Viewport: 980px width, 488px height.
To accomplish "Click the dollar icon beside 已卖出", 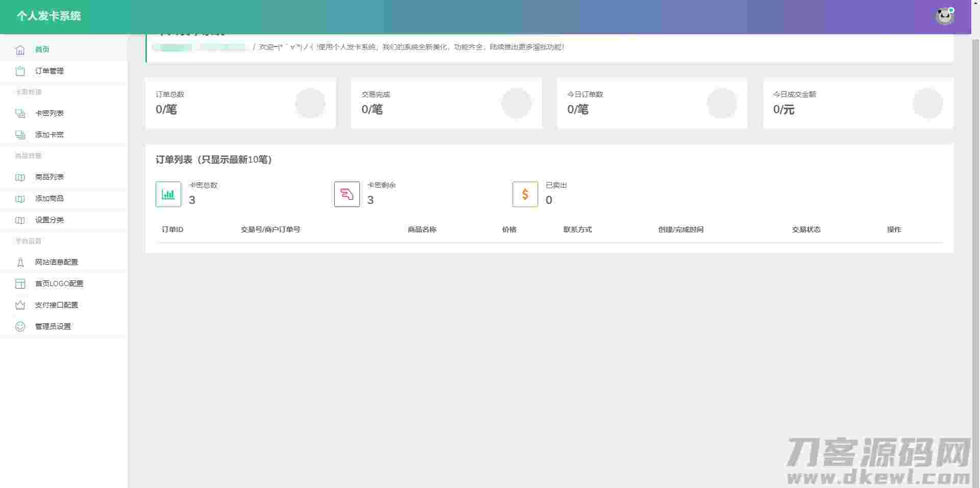I will (525, 194).
